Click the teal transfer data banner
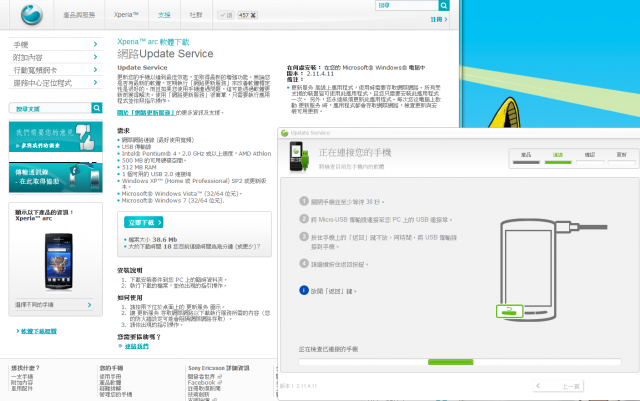This screenshot has height=401, width=640. pyautogui.click(x=56, y=177)
